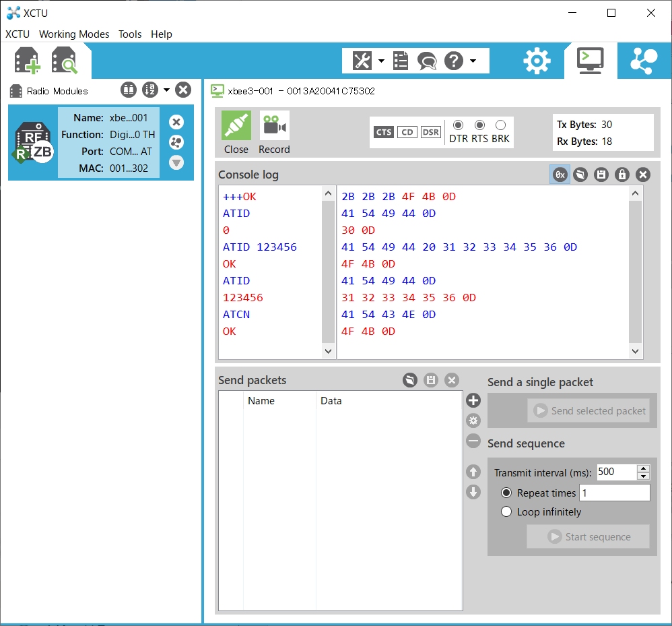Lock the console log scroll
The width and height of the screenshot is (672, 626).
[622, 175]
